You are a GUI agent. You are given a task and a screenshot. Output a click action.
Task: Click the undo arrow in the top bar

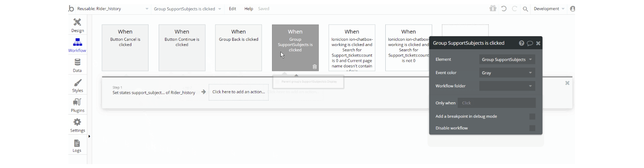[504, 9]
